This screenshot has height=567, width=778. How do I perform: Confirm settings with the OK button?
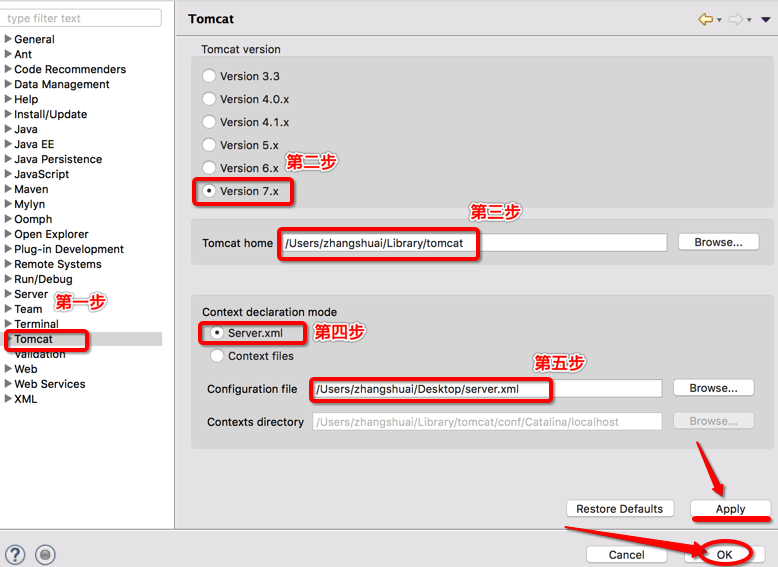tap(724, 554)
